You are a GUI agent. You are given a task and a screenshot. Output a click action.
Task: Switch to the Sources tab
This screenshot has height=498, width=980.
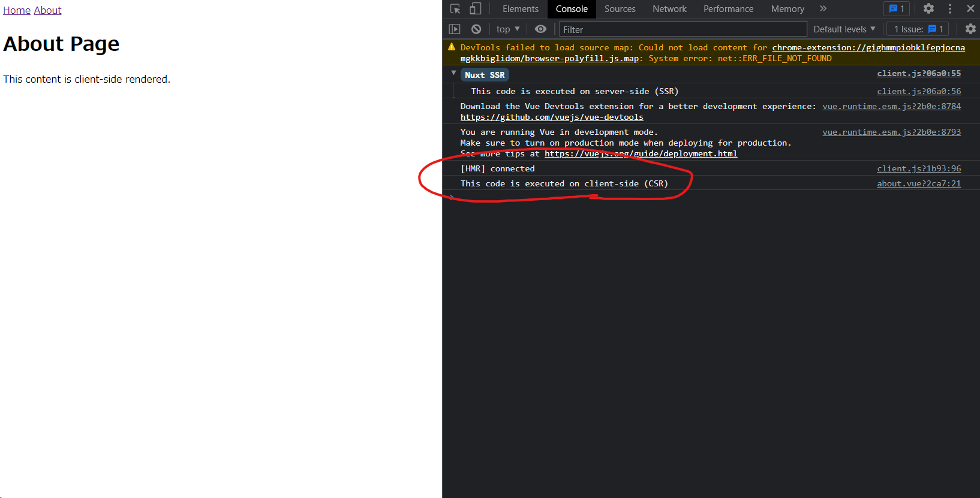[x=620, y=9]
